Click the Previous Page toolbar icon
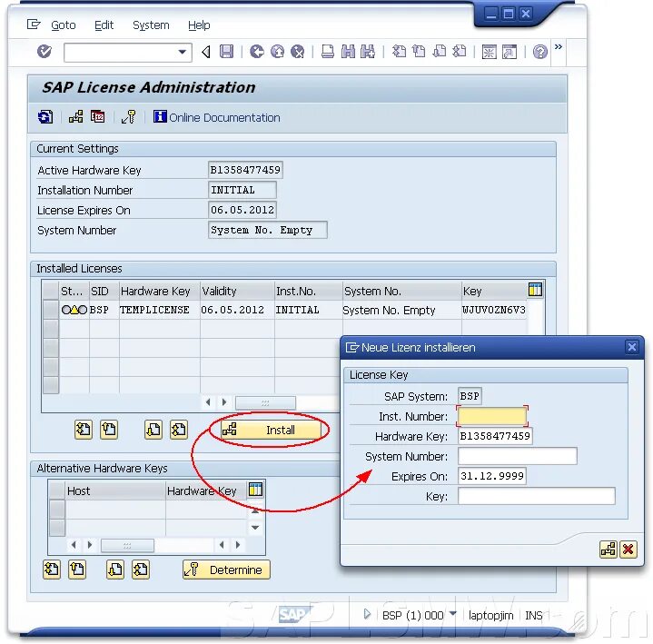 [x=419, y=52]
